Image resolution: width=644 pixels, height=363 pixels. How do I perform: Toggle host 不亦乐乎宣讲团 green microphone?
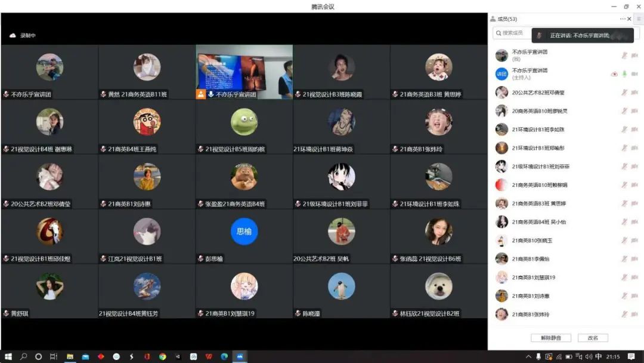(x=624, y=74)
